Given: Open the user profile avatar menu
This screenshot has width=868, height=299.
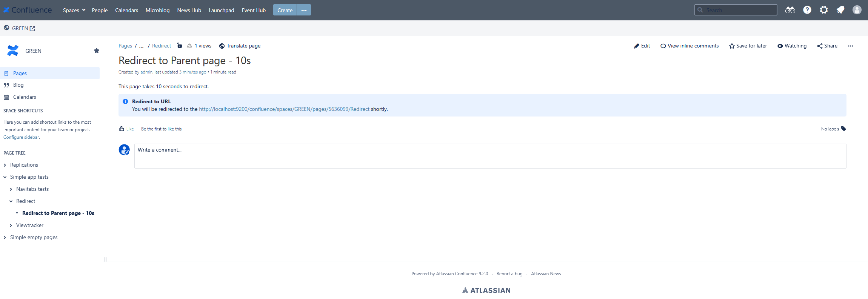Looking at the screenshot, I should pos(857,10).
